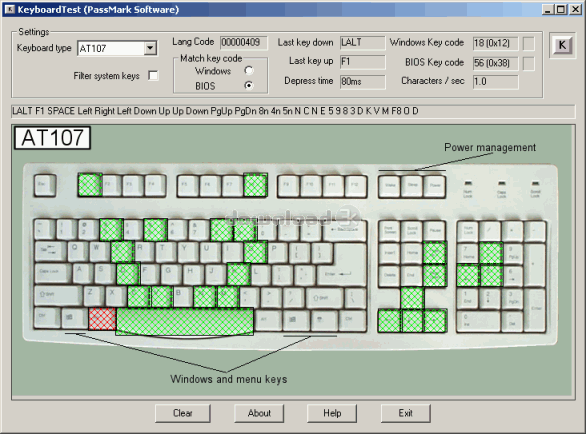Select the BIOS match key code radio
586x434 pixels.
pyautogui.click(x=249, y=86)
